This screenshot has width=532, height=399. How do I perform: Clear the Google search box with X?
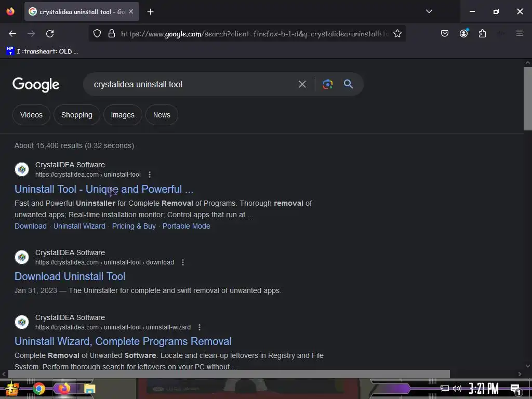pyautogui.click(x=302, y=84)
